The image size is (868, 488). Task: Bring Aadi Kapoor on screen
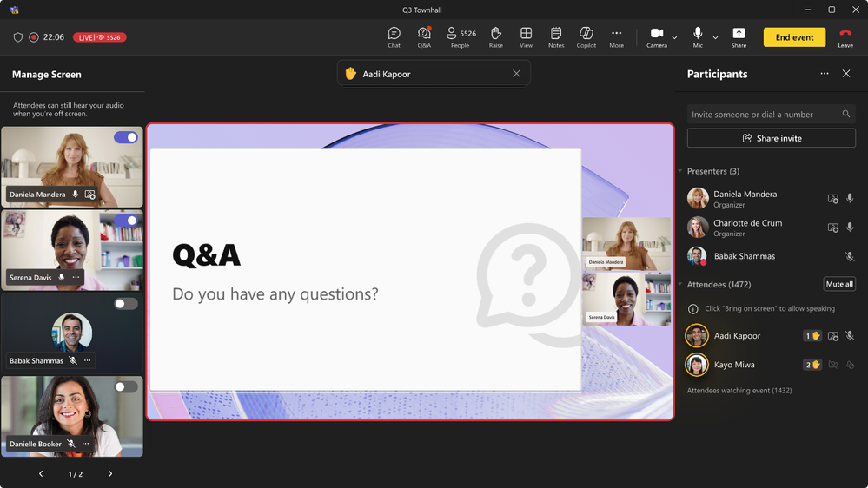(x=832, y=336)
